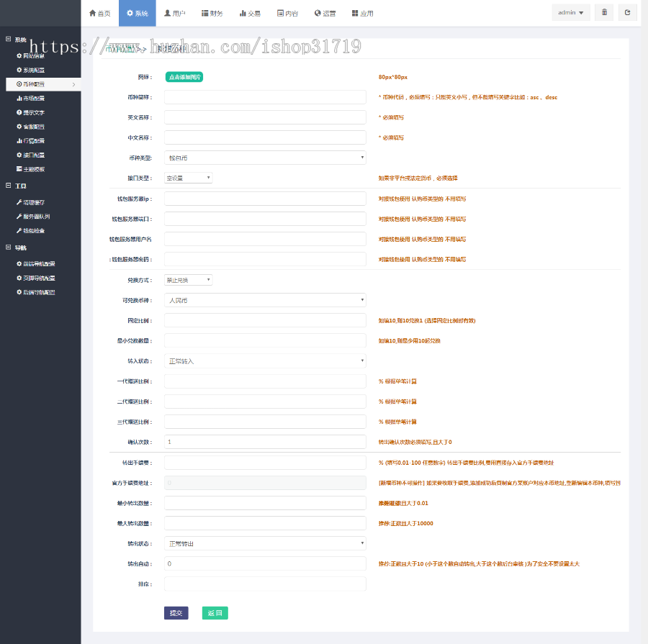Focus the 中文名称 input field
Viewport: 648px width, 644px height.
[265, 137]
